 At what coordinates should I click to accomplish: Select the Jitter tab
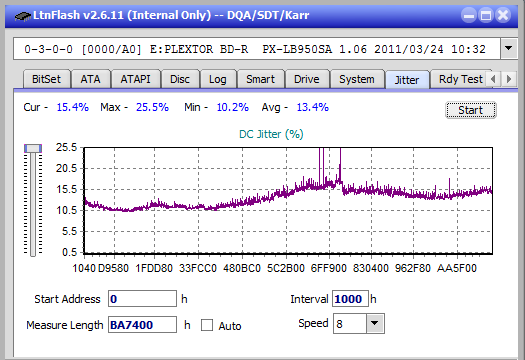tap(407, 80)
